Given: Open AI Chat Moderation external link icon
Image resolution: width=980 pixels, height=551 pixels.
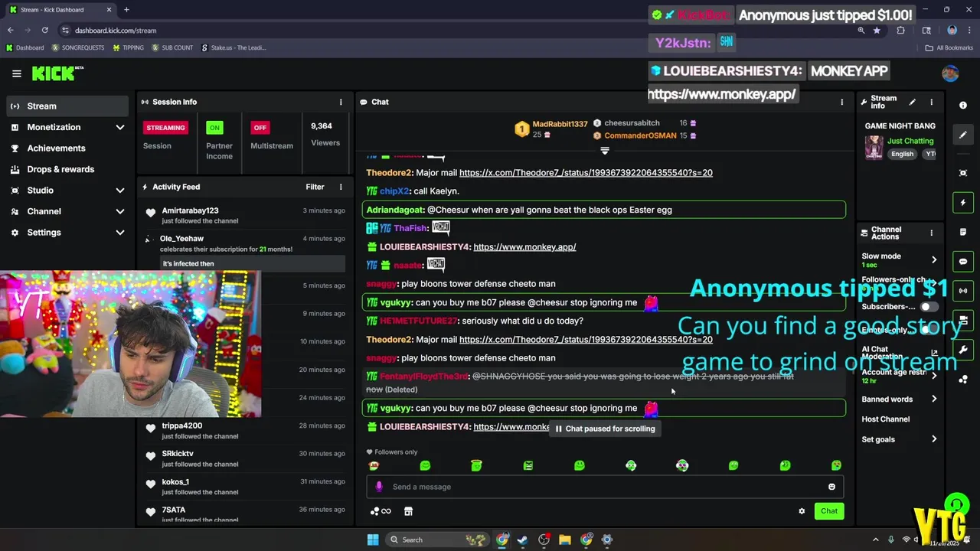Looking at the screenshot, I should [x=934, y=353].
